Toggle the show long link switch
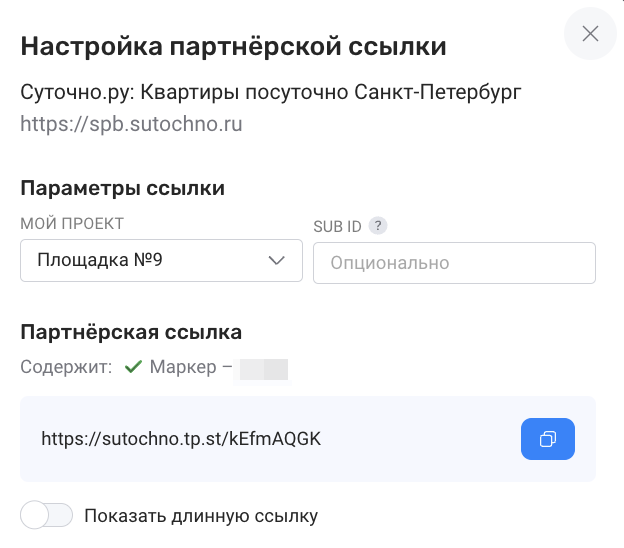Viewport: 624px width, 548px height. pyautogui.click(x=47, y=515)
